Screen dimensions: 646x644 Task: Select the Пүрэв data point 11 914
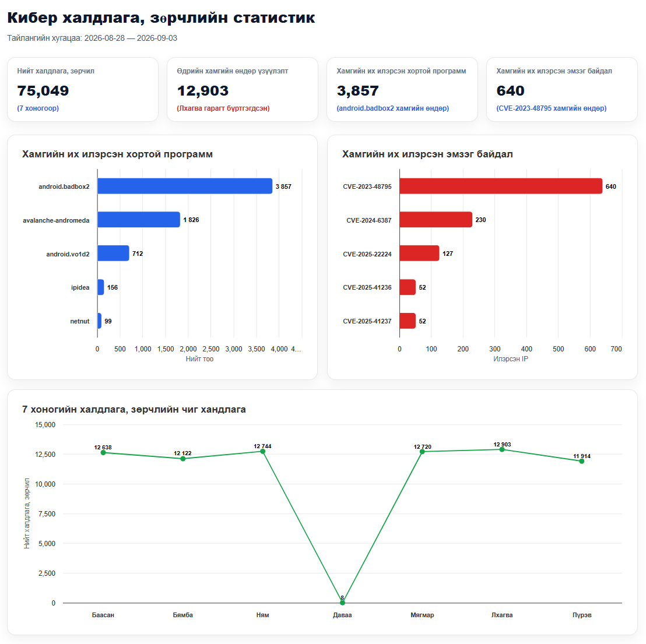[582, 462]
